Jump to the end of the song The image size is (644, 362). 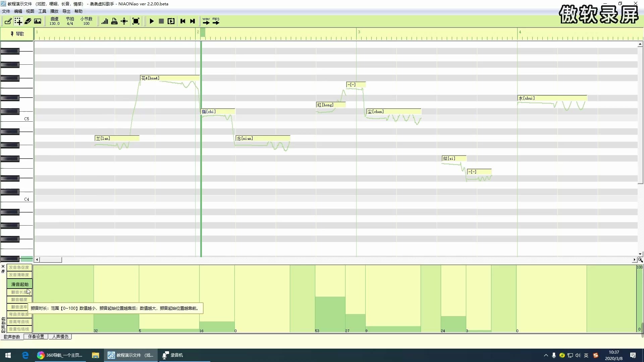pyautogui.click(x=193, y=21)
